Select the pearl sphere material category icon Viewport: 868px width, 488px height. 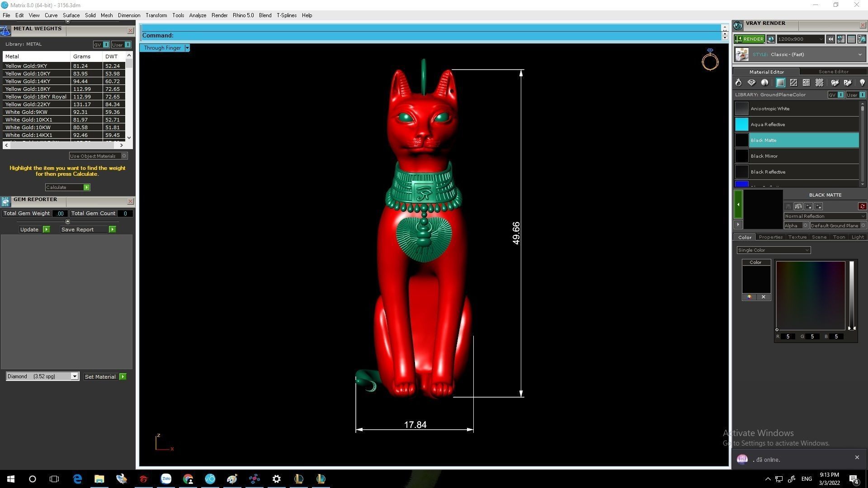[x=764, y=83]
